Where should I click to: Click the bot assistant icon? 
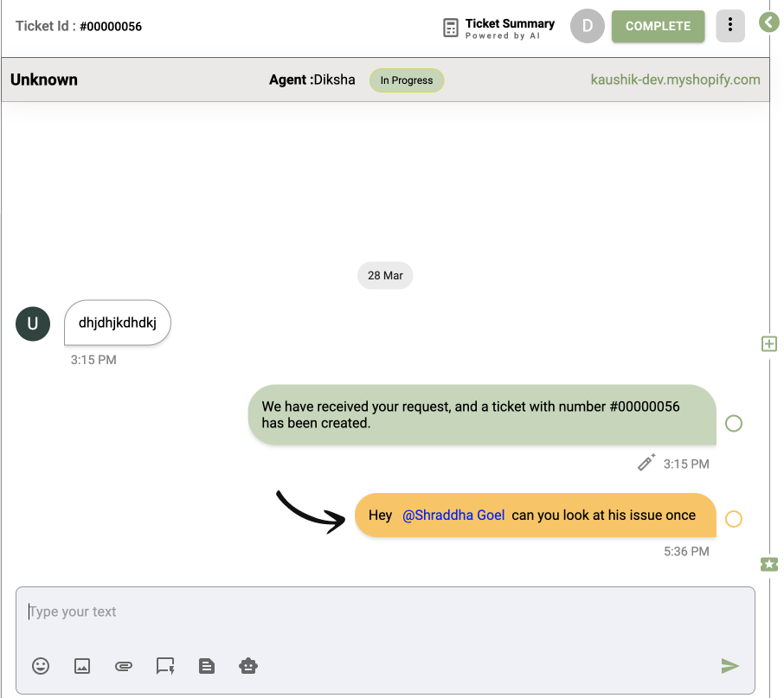pos(248,666)
